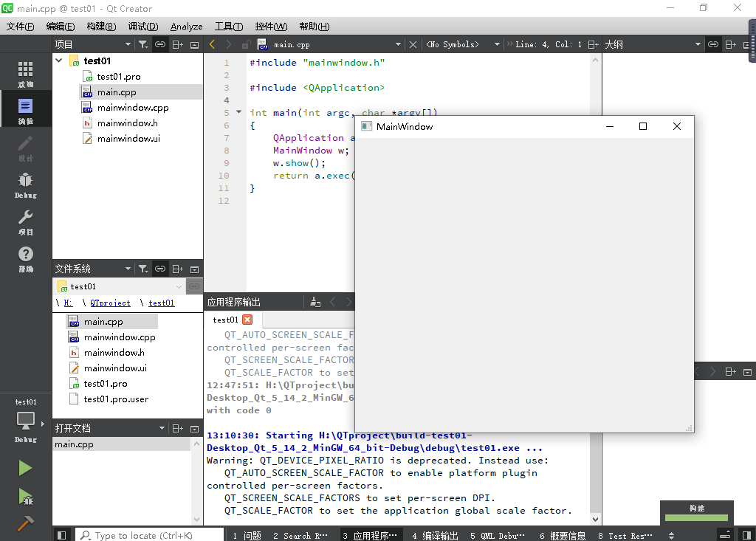Collapse the test01 project tree
The height and width of the screenshot is (541, 756).
(x=59, y=61)
